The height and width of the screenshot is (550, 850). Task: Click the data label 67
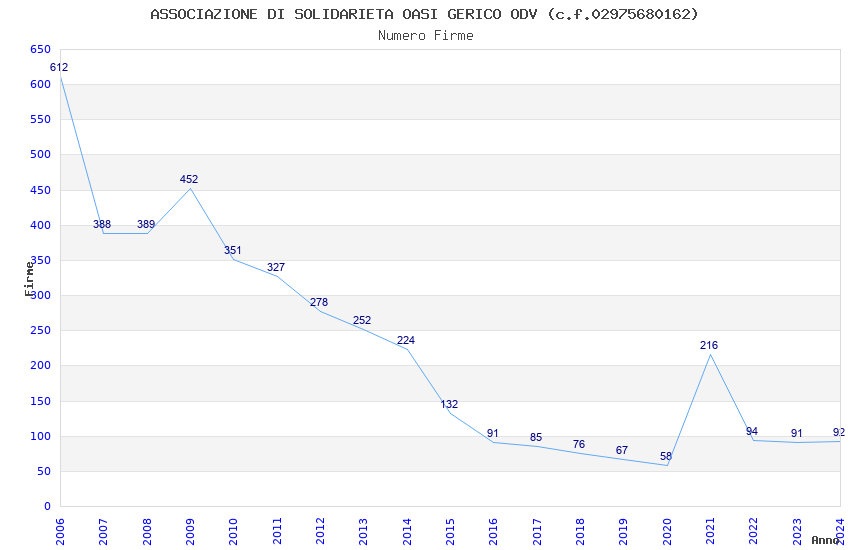click(622, 450)
